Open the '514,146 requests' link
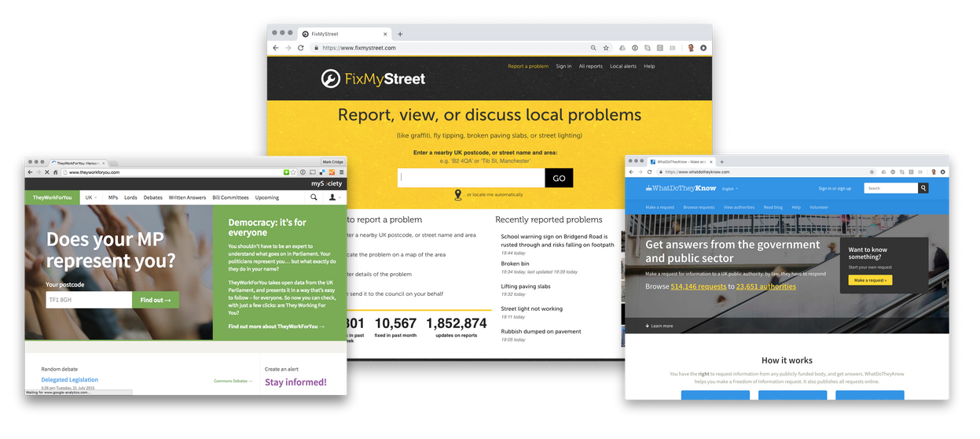The height and width of the screenshot is (439, 980). coord(699,286)
